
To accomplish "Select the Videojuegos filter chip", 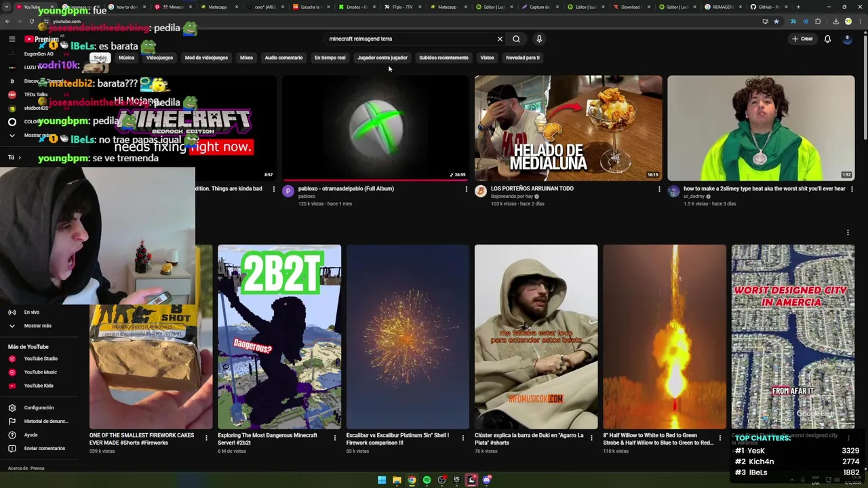I will pyautogui.click(x=159, y=58).
